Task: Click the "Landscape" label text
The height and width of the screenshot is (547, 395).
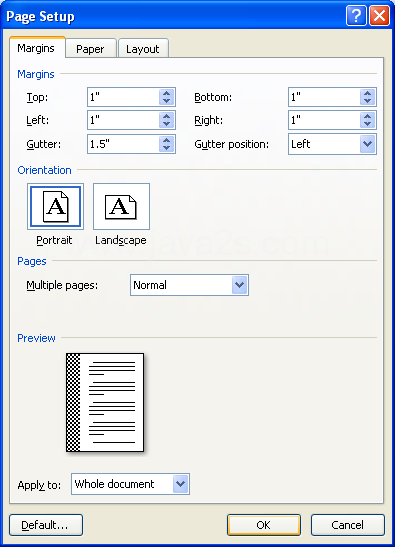Action: click(x=121, y=240)
